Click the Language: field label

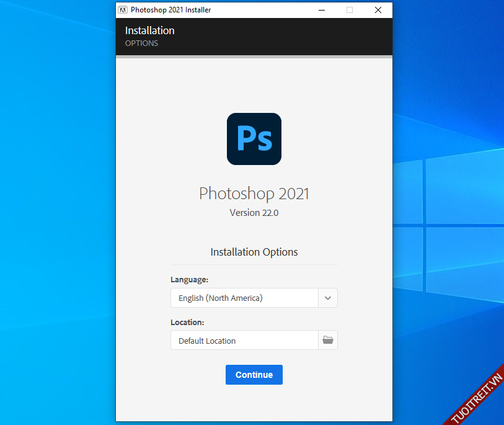point(189,280)
